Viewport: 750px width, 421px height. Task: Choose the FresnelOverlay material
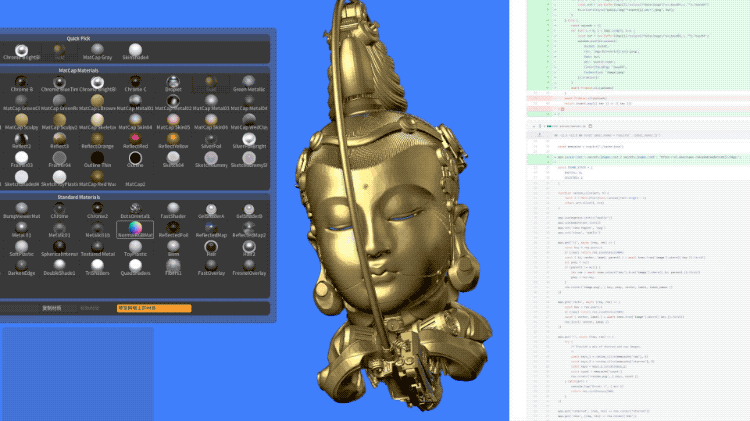pos(249,267)
